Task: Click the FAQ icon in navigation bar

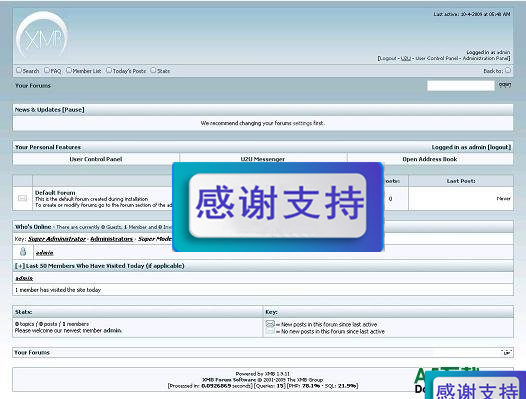Action: [47, 70]
